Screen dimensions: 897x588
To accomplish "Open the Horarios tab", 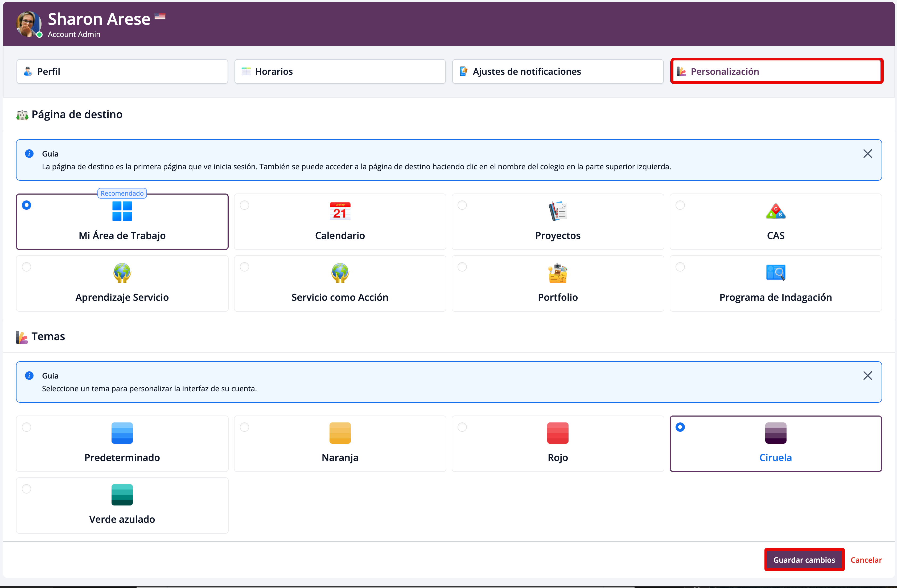I will (x=340, y=72).
